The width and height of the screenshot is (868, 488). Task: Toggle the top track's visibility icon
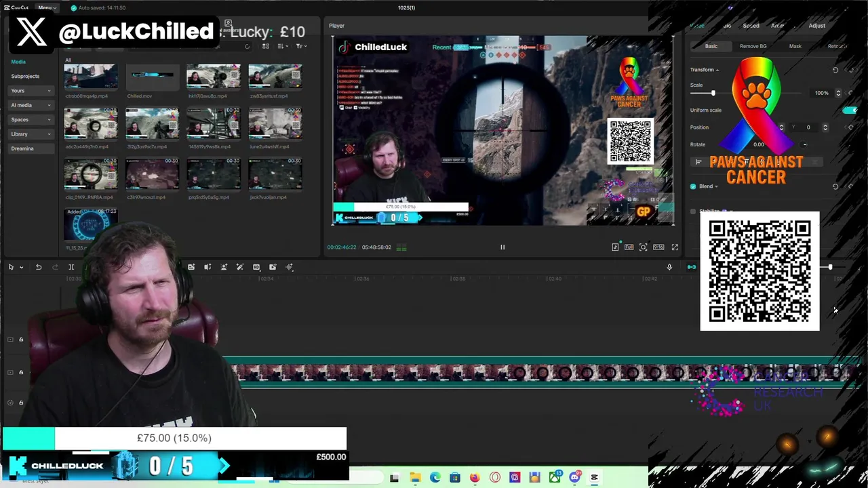click(x=10, y=340)
